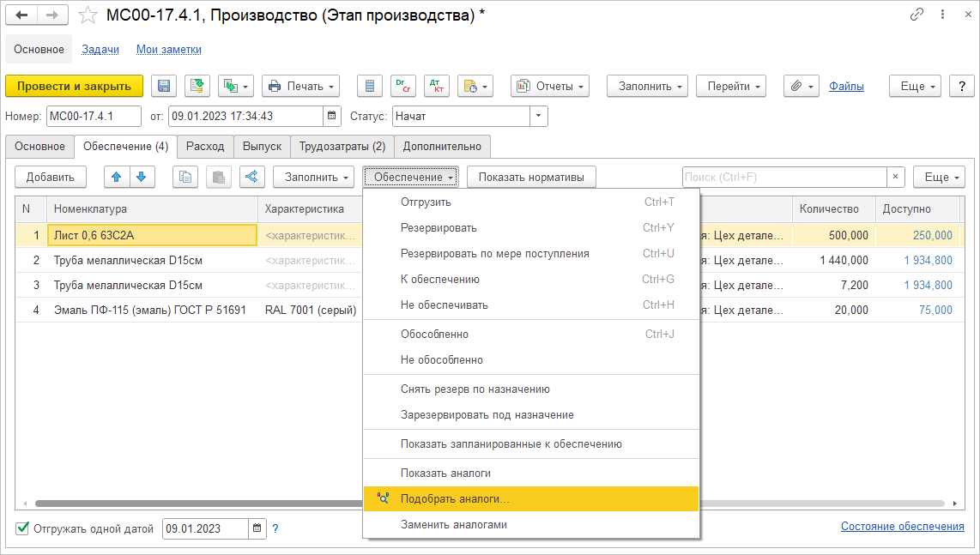
Task: Copy link to document via chain icon
Action: pyautogui.click(x=917, y=15)
